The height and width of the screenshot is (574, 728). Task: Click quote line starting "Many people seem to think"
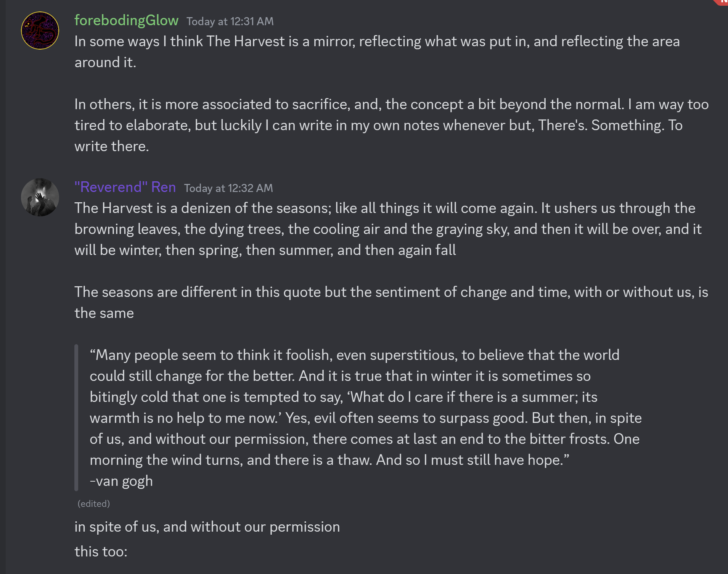point(355,355)
